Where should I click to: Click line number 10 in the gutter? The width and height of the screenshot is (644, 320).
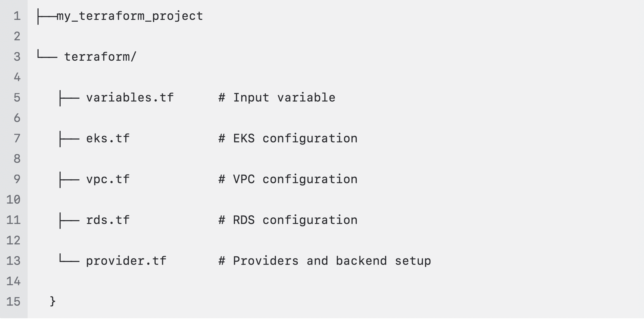pos(14,200)
